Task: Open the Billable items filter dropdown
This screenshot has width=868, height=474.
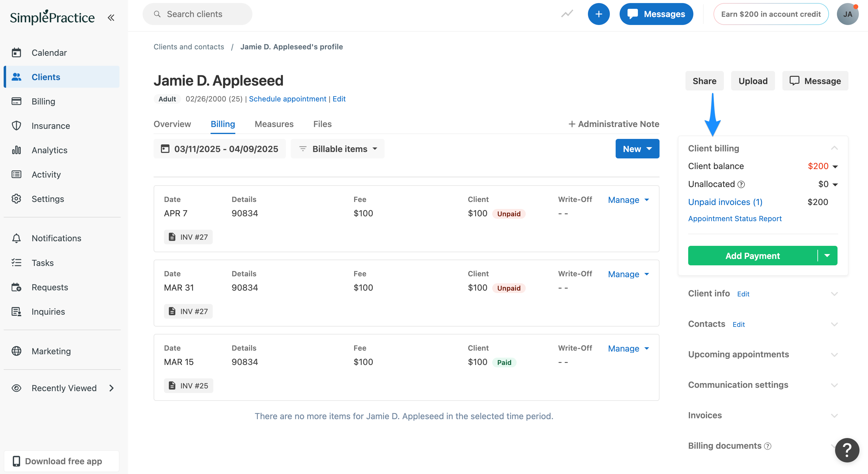Action: [338, 149]
